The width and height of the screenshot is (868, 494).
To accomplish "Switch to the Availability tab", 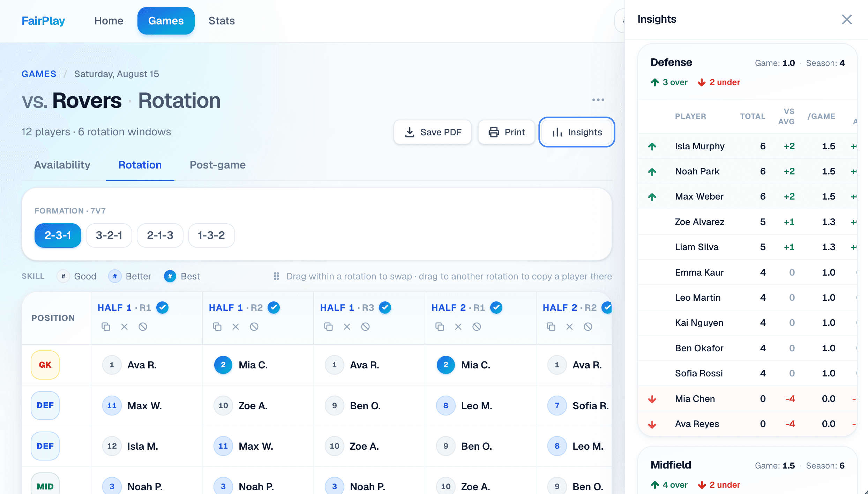I will tap(62, 165).
